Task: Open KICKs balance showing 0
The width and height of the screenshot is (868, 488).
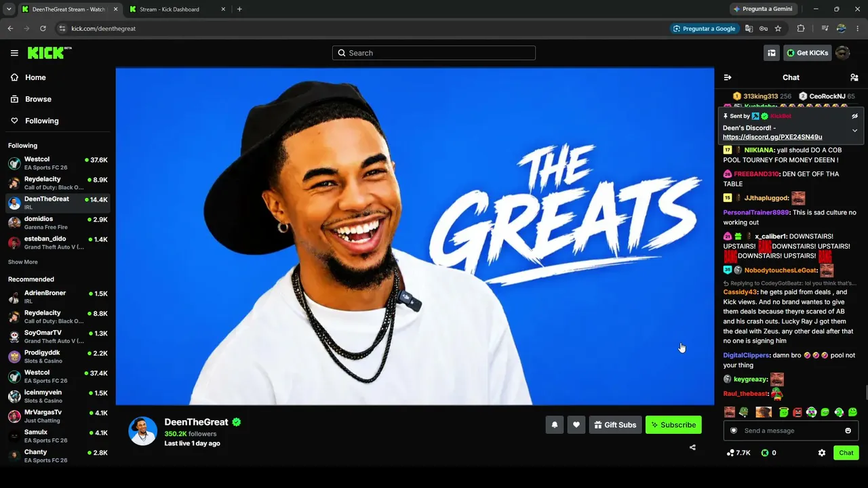Action: (x=768, y=453)
